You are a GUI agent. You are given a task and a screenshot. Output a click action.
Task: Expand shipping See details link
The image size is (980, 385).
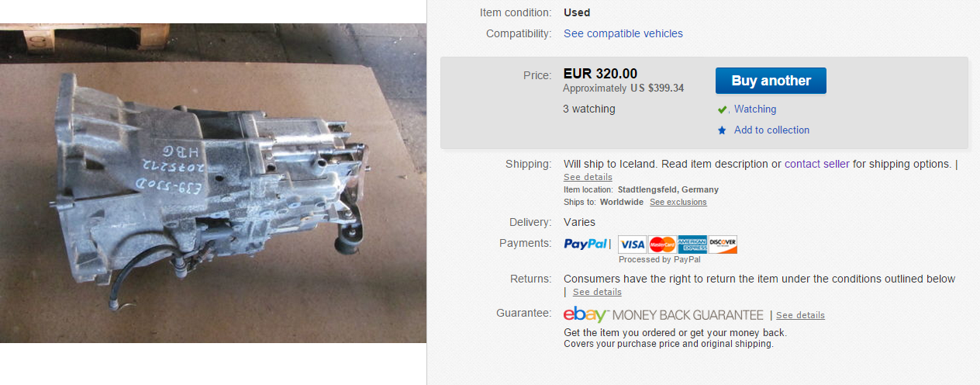coord(588,177)
